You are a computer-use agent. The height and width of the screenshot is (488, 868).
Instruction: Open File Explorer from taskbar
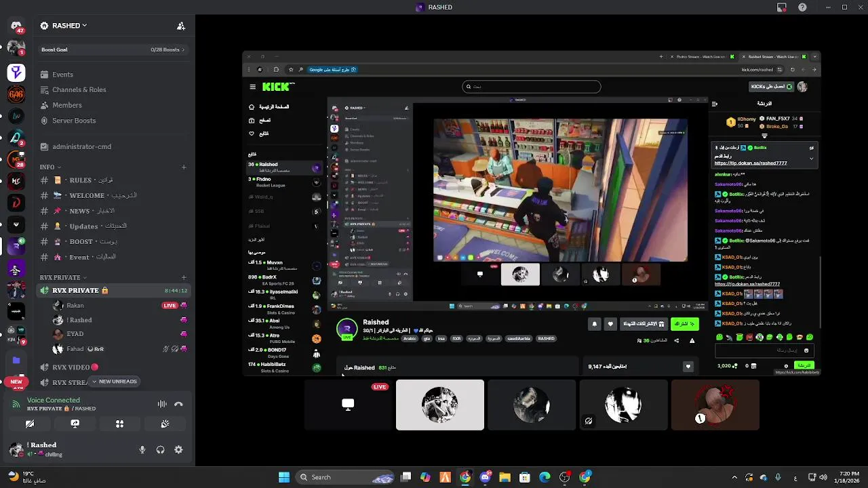click(505, 477)
